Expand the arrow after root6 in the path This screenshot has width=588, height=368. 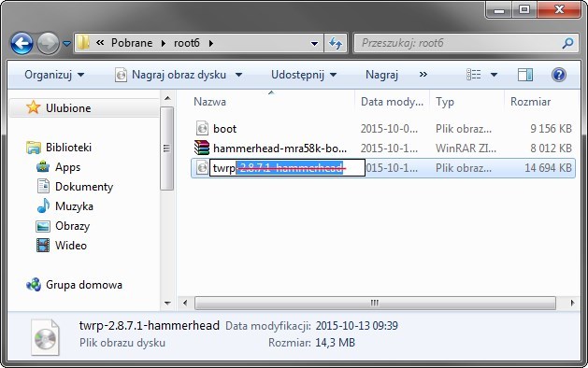[210, 44]
